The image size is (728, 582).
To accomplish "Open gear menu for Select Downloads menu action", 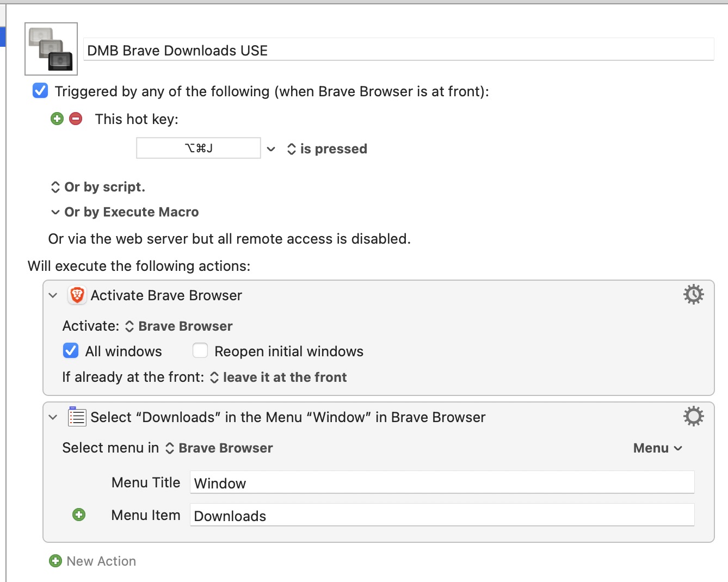I will (693, 416).
